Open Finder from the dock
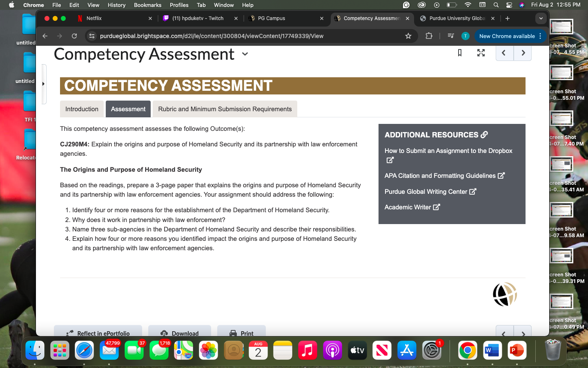 click(35, 350)
